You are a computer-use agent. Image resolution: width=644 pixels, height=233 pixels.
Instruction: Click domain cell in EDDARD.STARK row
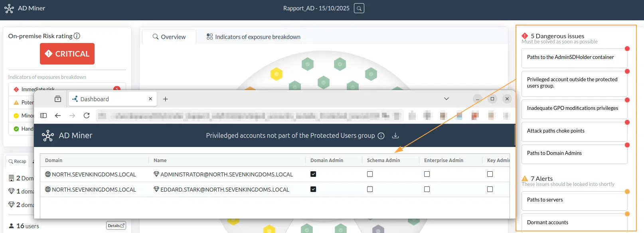[94, 190]
